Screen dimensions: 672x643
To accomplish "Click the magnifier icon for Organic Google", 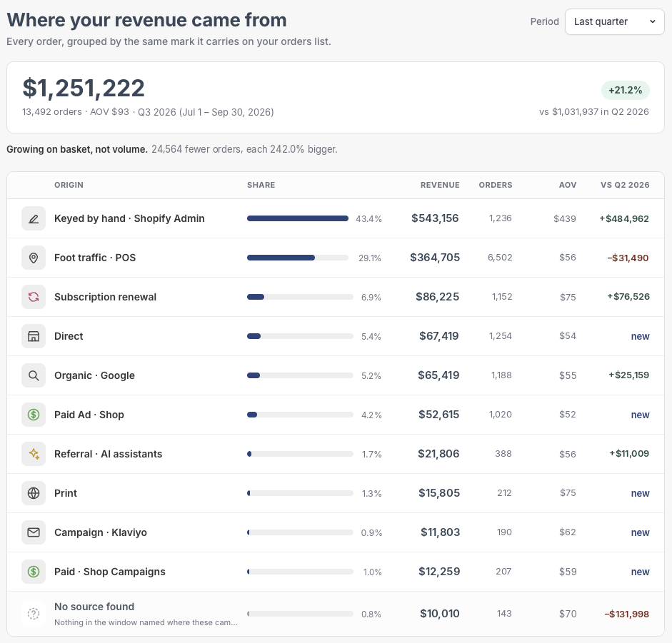I will tap(34, 375).
